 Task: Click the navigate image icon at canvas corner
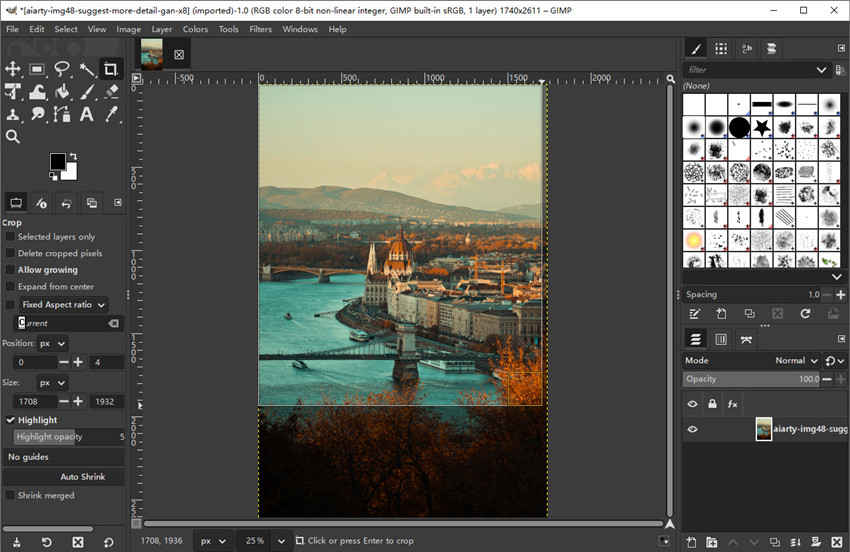click(670, 524)
